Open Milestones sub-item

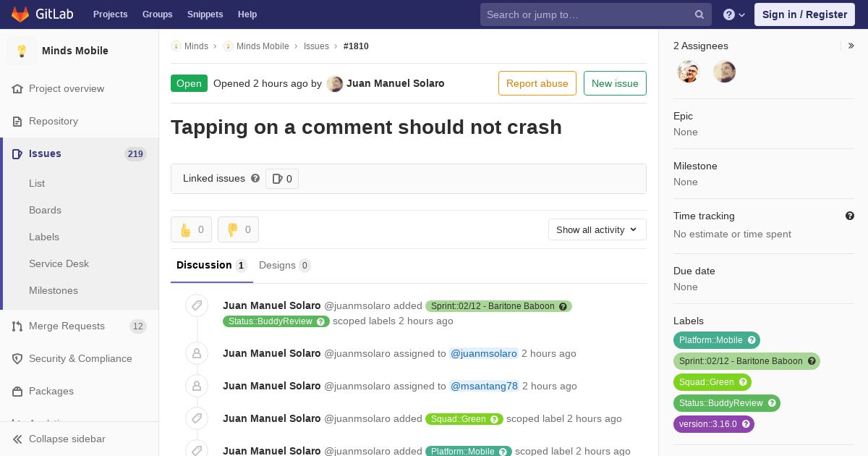pyautogui.click(x=54, y=290)
